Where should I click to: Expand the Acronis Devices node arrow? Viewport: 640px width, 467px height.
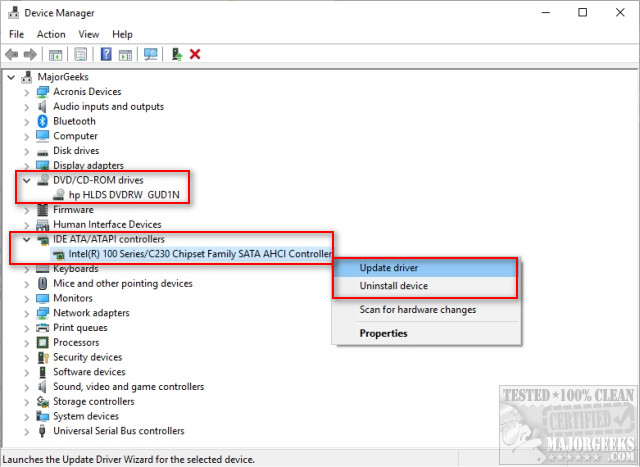27,92
